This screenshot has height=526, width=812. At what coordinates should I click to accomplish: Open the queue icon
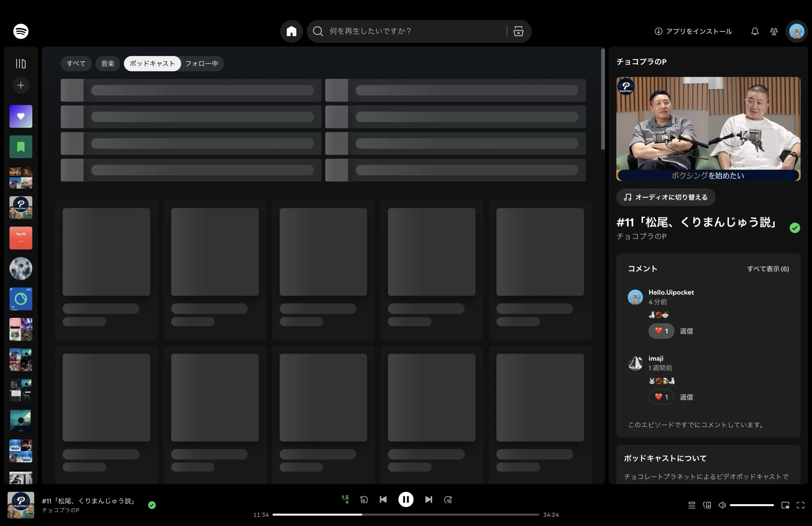691,505
